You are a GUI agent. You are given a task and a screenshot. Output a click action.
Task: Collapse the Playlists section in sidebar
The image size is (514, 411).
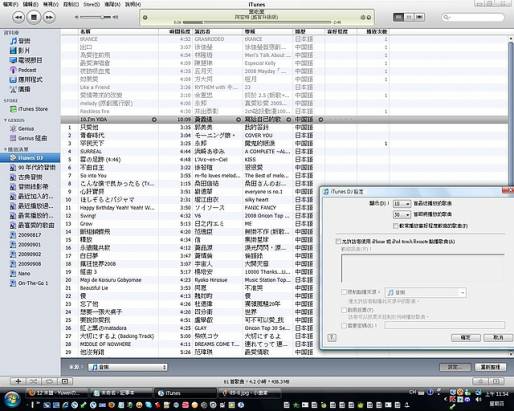pyautogui.click(x=6, y=149)
